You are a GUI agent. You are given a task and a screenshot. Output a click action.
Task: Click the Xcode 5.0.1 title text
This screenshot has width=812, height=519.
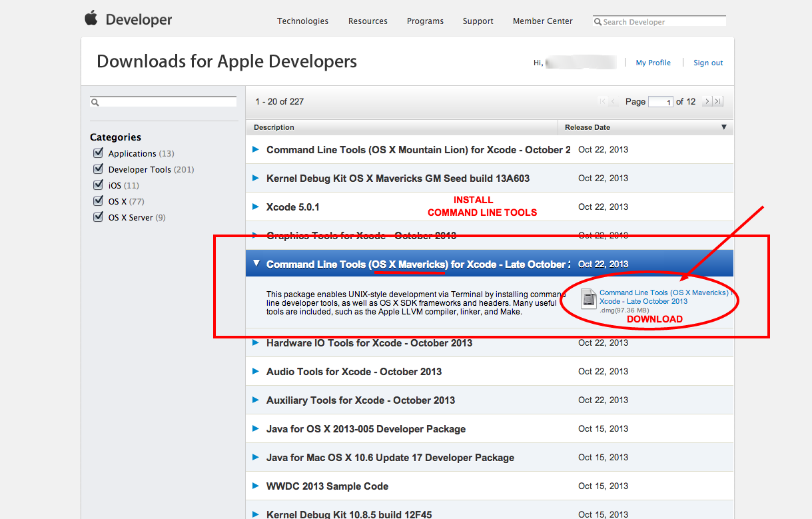(293, 207)
